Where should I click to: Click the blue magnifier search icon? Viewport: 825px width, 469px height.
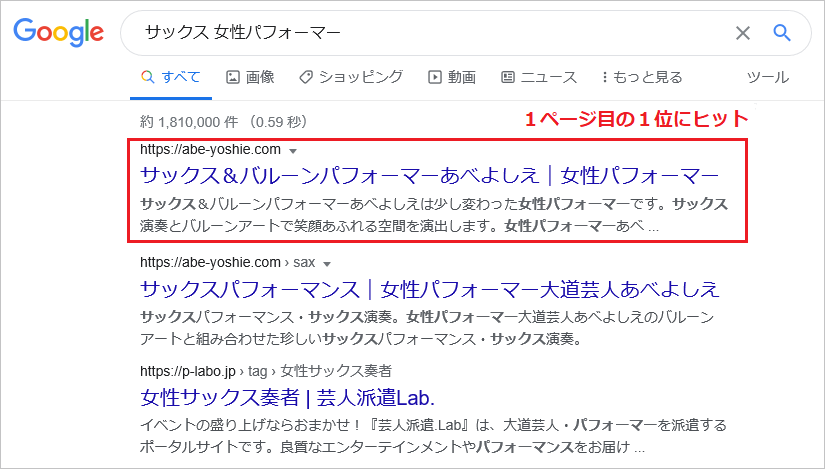tap(782, 33)
